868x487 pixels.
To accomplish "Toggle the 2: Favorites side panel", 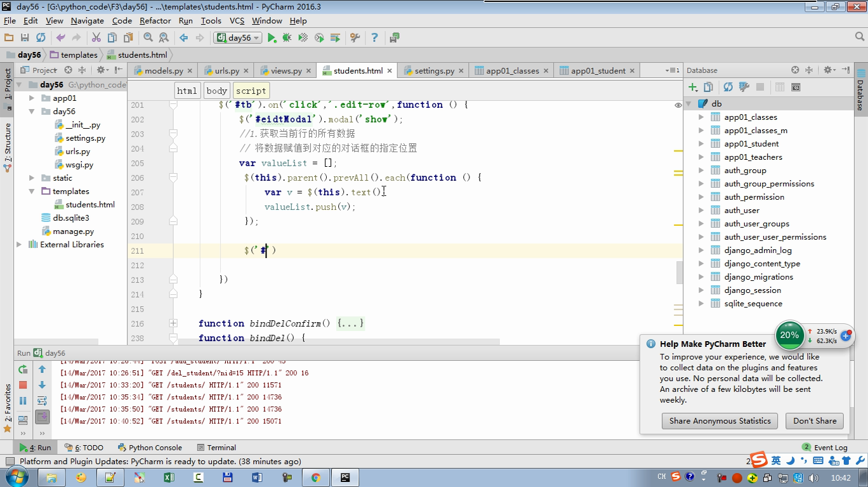I will coord(8,408).
